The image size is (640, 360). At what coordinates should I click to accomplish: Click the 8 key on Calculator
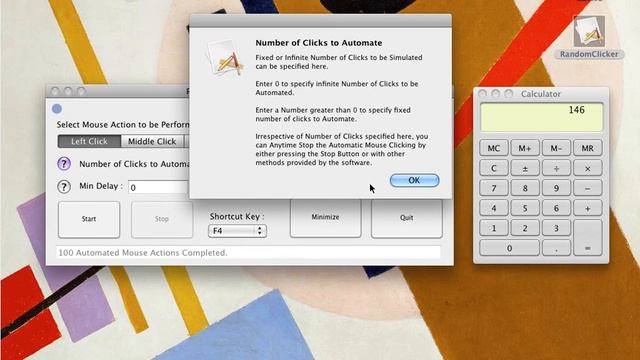pos(525,188)
